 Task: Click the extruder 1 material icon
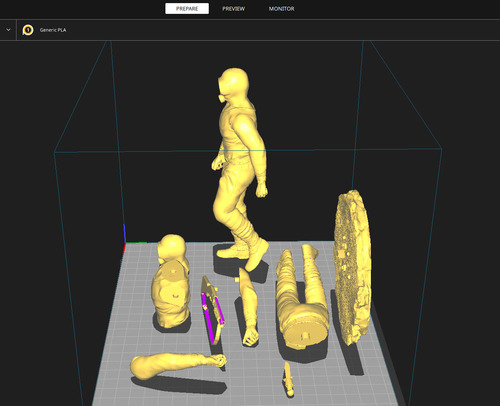click(x=28, y=30)
